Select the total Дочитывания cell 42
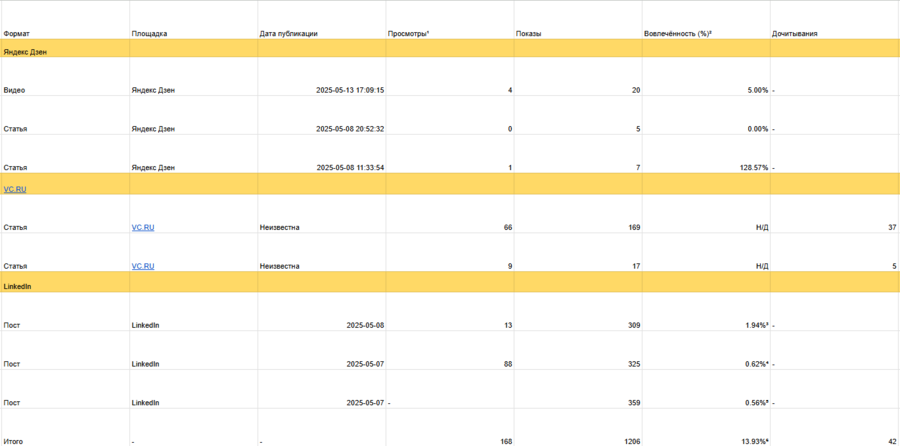 [x=835, y=428]
